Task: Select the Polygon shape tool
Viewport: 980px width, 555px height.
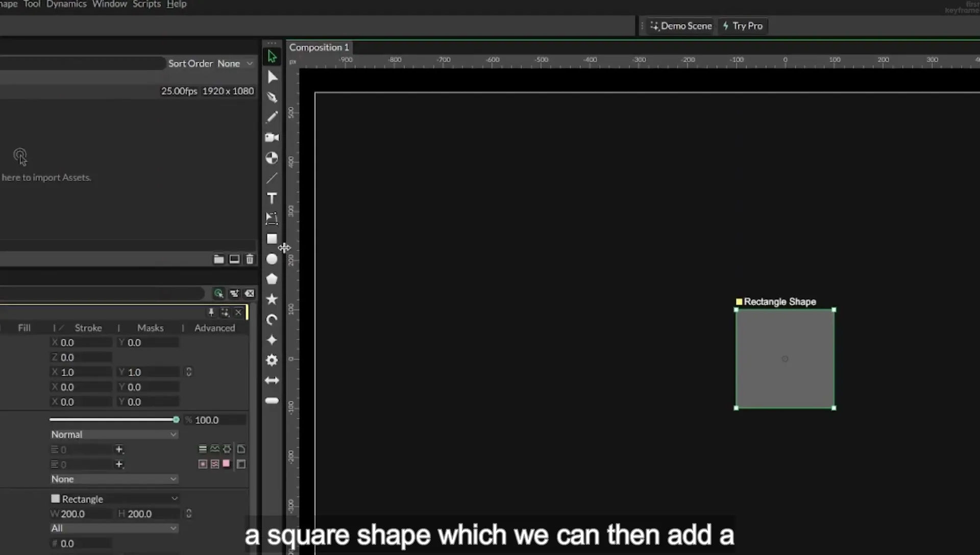Action: tap(272, 279)
